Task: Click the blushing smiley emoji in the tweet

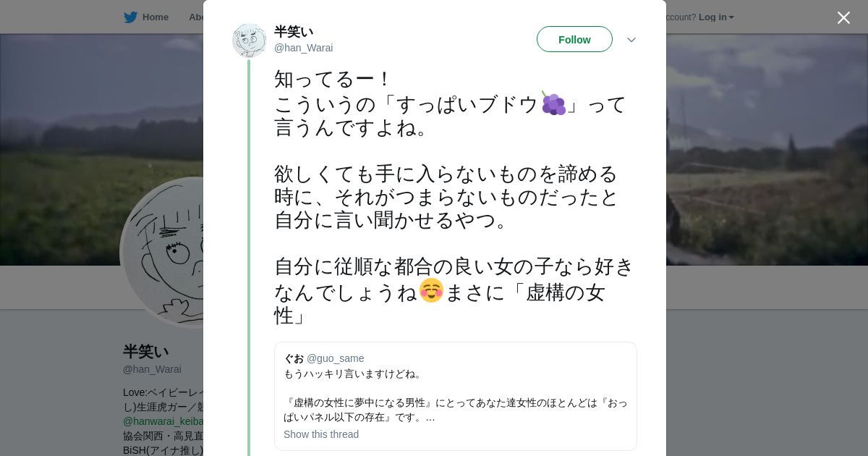Action: 431,291
